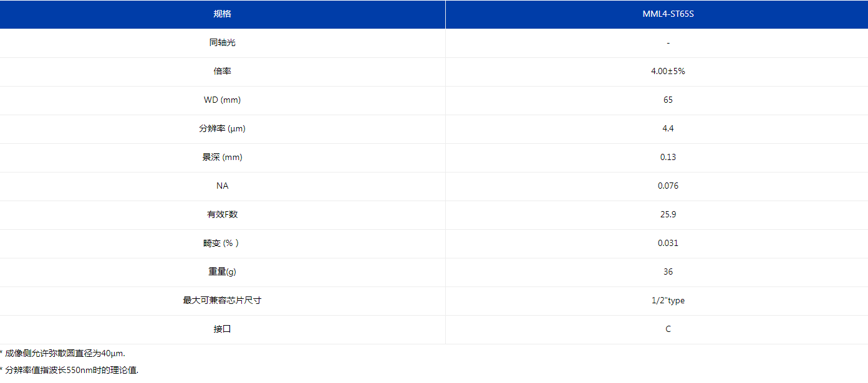Click the depth value 0.13
Screen dimensions: 868x383
coord(668,158)
